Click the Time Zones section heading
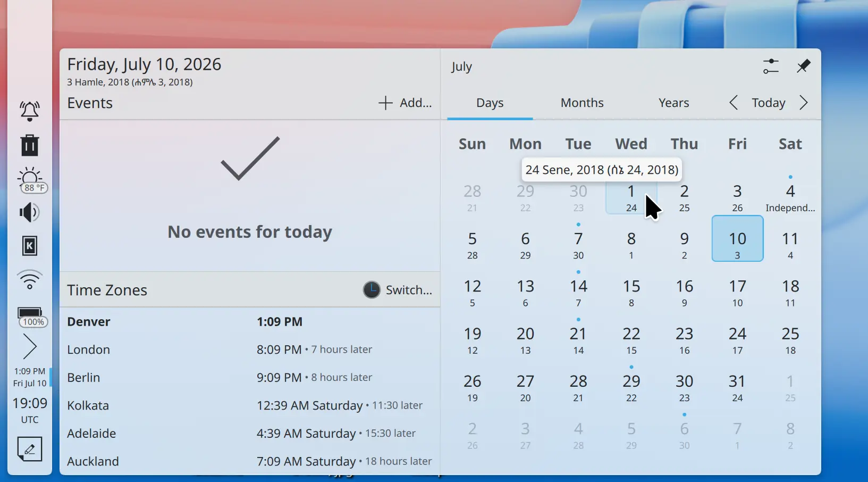 [107, 290]
